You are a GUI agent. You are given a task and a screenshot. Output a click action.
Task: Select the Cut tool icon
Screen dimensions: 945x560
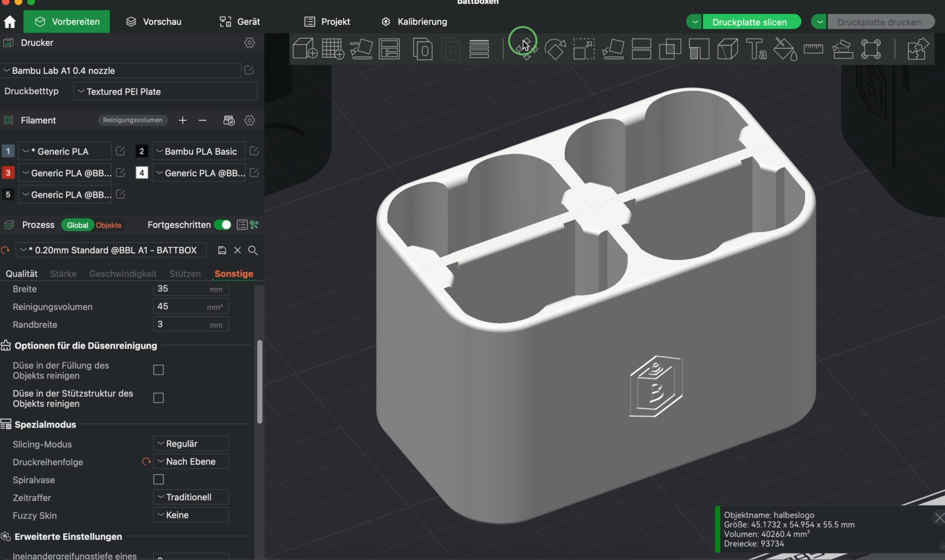642,49
